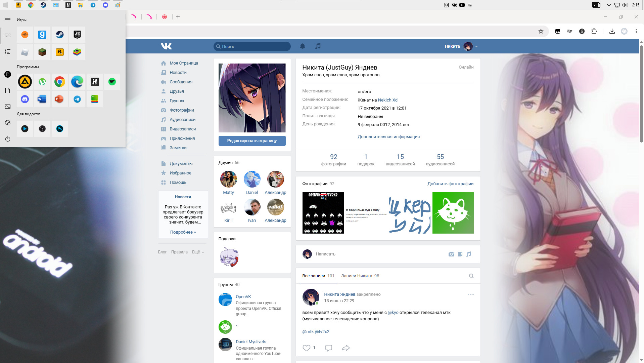Open the browser extensions puzzle icon
Viewport: 644px width, 363px height.
pyautogui.click(x=594, y=31)
